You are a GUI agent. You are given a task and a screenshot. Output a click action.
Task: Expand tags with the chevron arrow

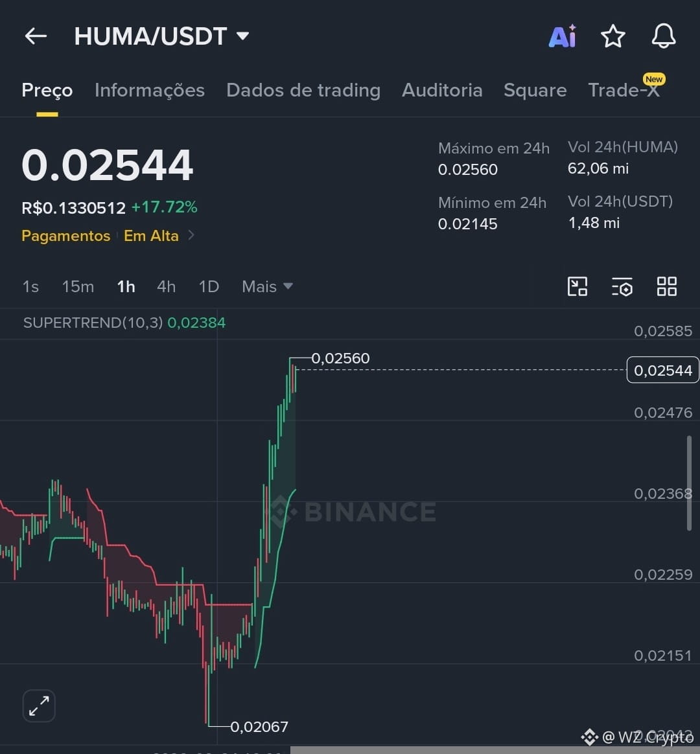tap(191, 235)
